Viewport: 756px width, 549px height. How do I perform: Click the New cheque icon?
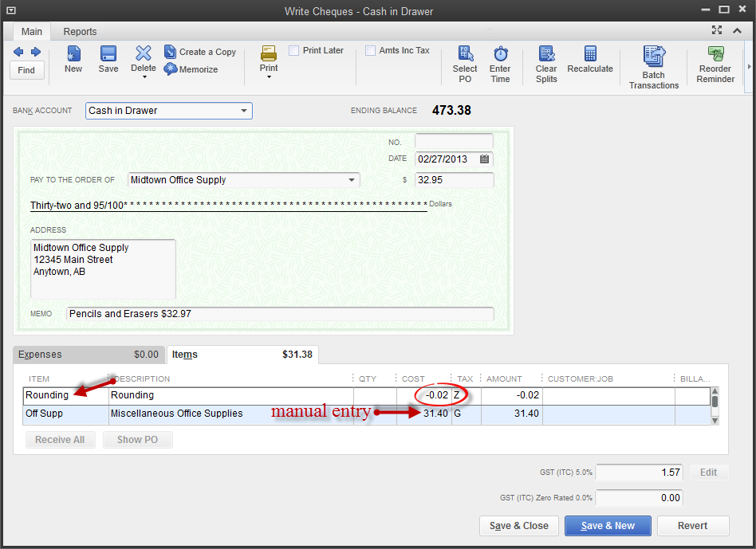coord(73,54)
